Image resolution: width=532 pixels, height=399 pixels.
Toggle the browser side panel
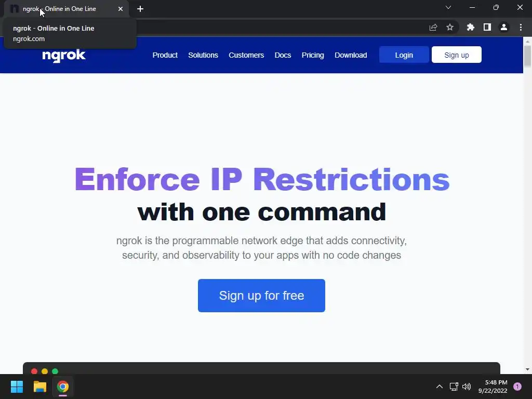tap(487, 27)
